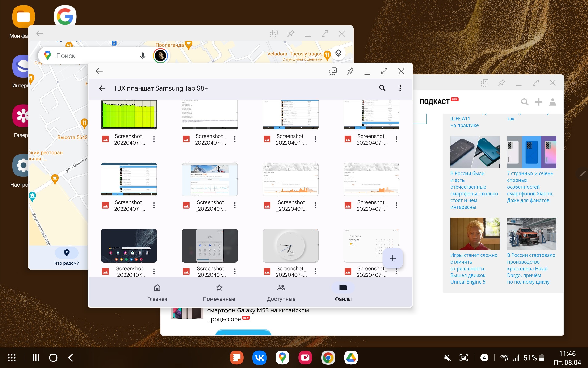Add a new file with the plus button
The image size is (588, 368).
point(393,258)
